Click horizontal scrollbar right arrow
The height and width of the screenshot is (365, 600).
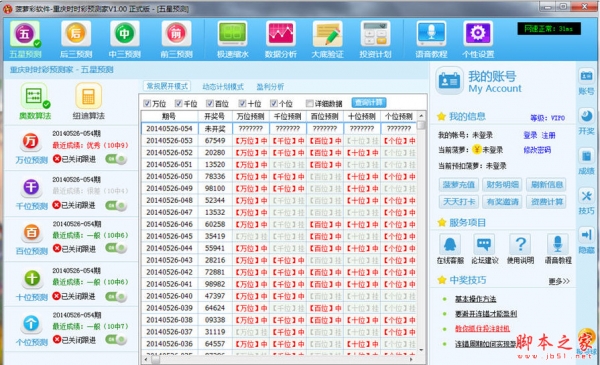[411, 359]
